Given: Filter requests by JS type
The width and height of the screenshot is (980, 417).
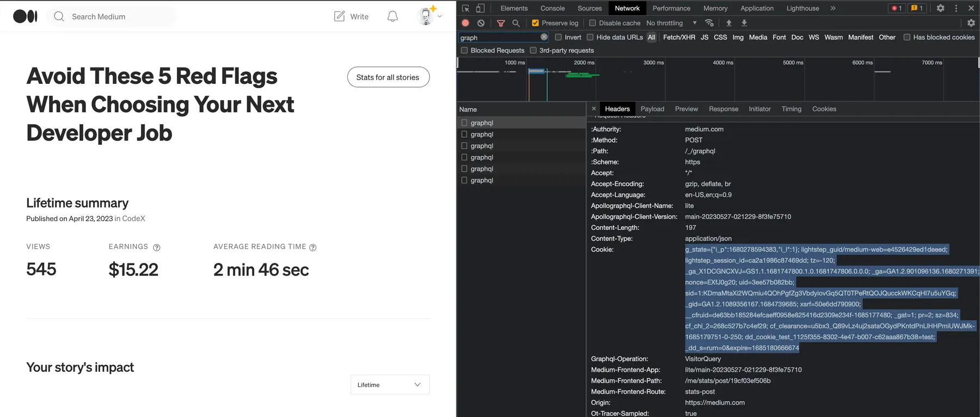Looking at the screenshot, I should [x=705, y=37].
